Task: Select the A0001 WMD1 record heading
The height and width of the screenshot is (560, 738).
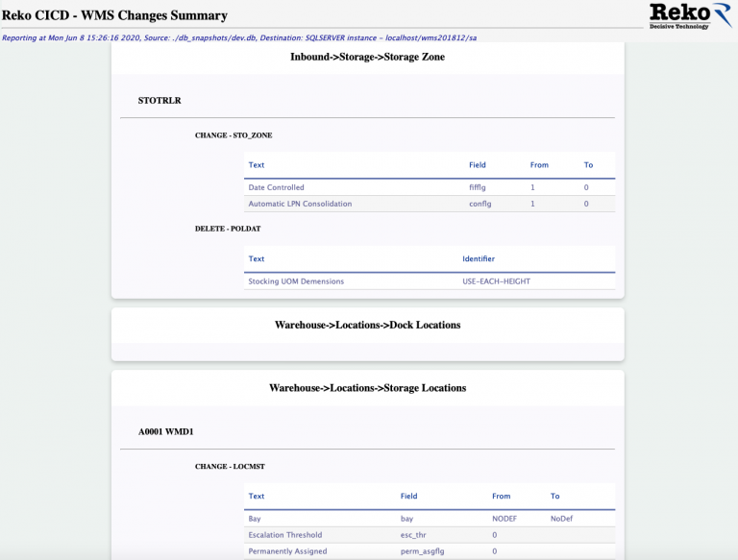Action: point(167,432)
